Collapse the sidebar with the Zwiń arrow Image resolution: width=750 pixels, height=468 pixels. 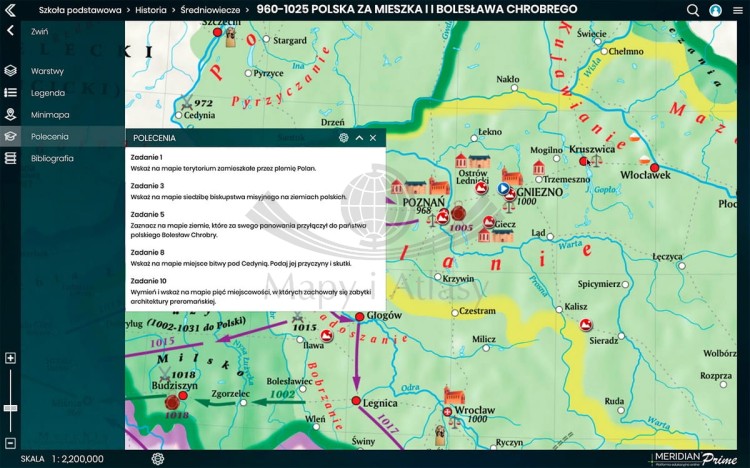(x=10, y=31)
